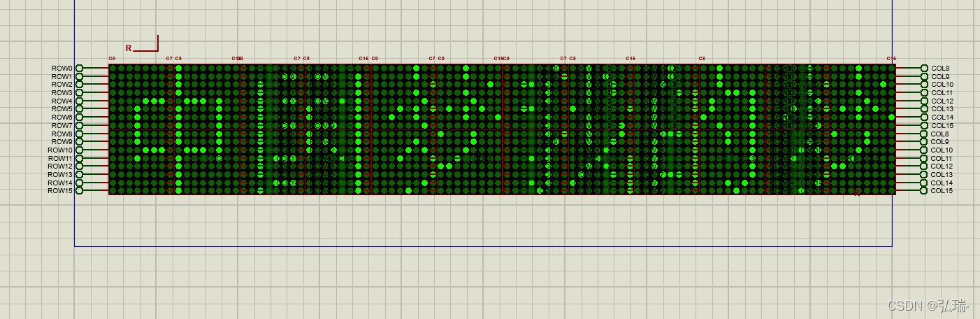Select the ROW15 terminal label
The width and height of the screenshot is (980, 319).
click(60, 191)
